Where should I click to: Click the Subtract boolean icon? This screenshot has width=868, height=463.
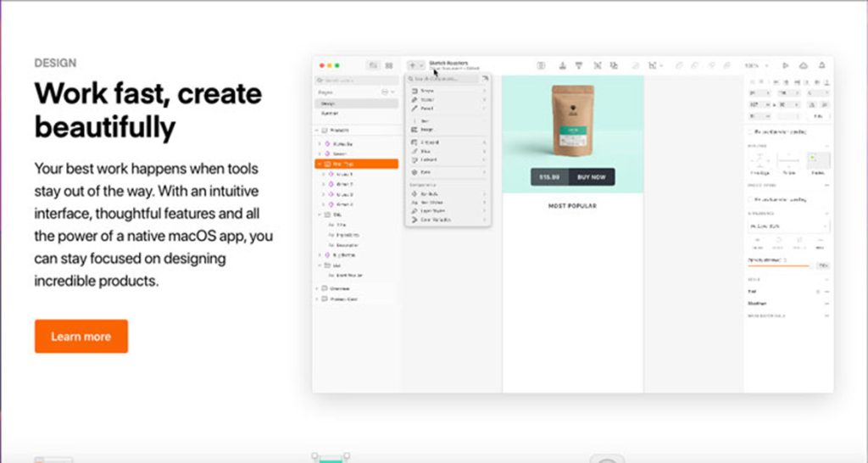[695, 65]
